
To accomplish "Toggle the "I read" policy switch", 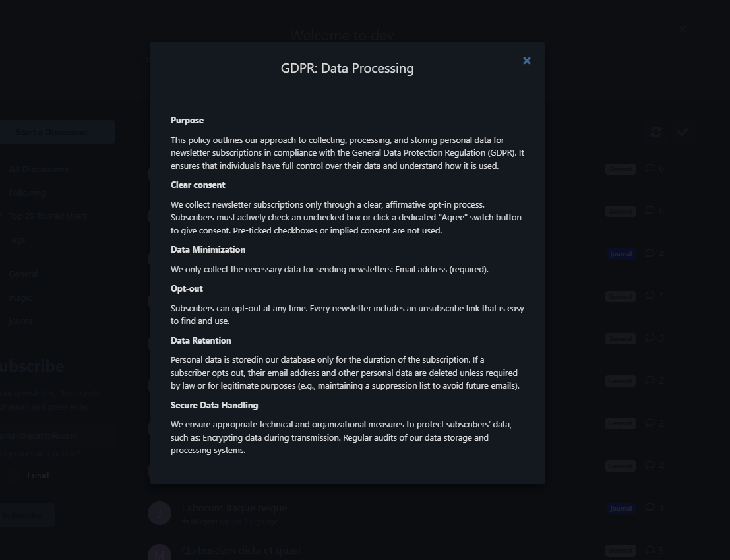I will (x=11, y=476).
